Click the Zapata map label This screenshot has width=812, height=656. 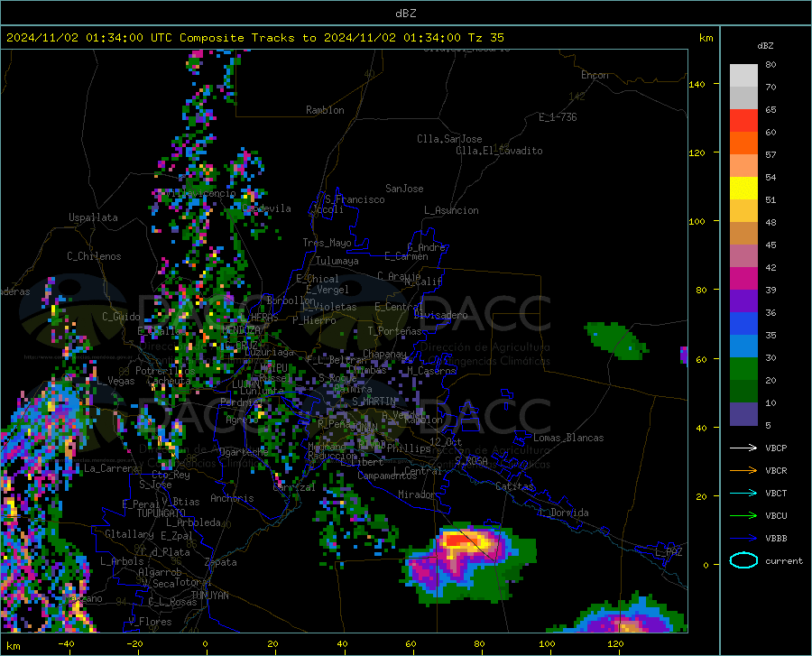221,562
